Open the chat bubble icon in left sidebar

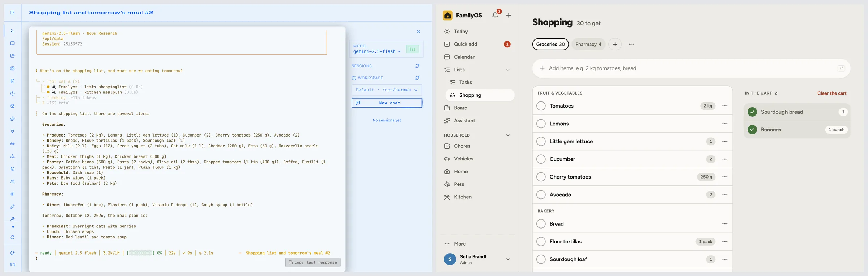coord(13,43)
